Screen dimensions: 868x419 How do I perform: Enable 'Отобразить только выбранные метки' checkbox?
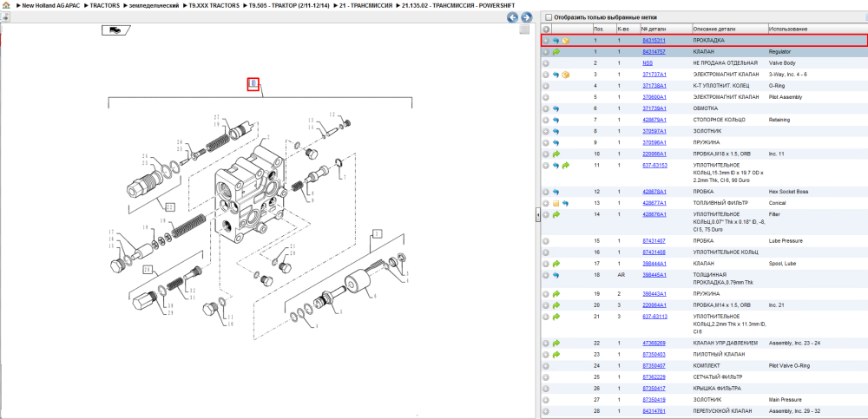(548, 17)
